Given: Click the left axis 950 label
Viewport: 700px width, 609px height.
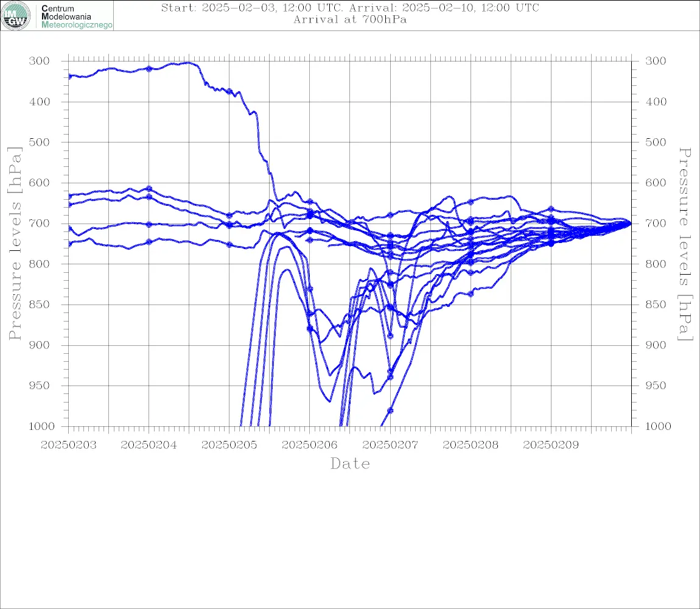Looking at the screenshot, I should pyautogui.click(x=40, y=385).
